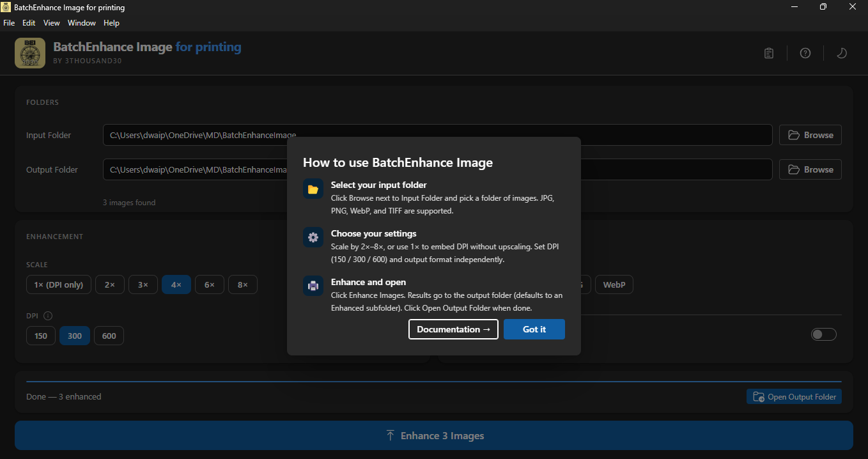Screen dimensions: 868x459
Task: Set DPI to 300
Action: pyautogui.click(x=75, y=336)
